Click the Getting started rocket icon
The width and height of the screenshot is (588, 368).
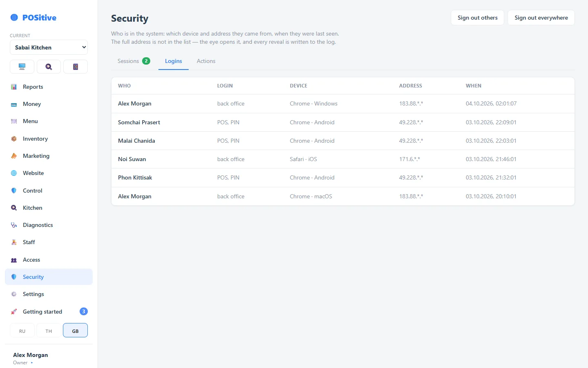(14, 312)
